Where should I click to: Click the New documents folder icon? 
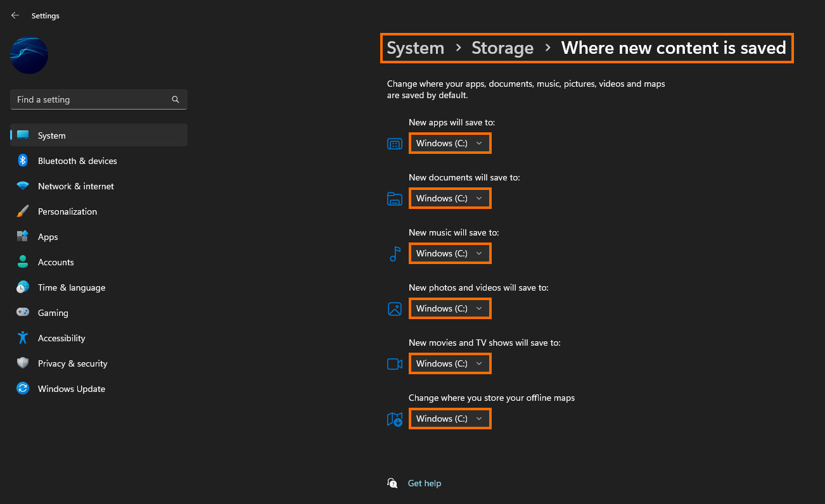(x=395, y=199)
